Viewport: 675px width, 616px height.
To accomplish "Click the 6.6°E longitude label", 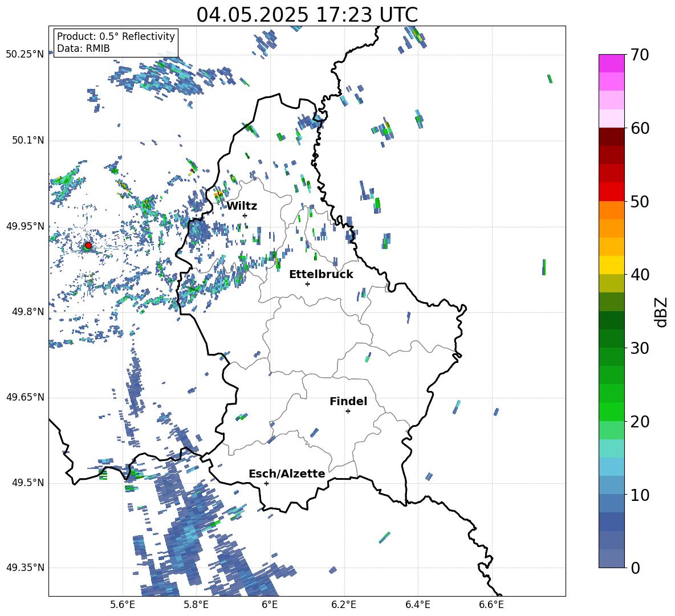I will coord(491,605).
